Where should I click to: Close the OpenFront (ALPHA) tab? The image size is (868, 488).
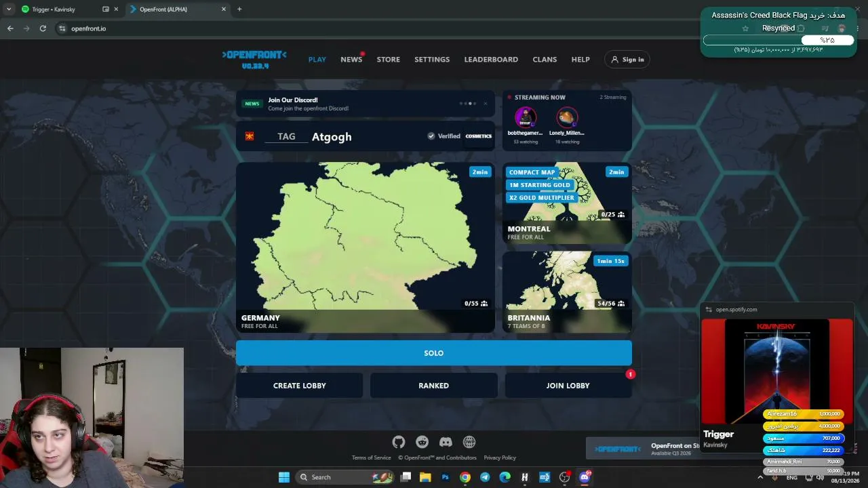pyautogui.click(x=224, y=9)
